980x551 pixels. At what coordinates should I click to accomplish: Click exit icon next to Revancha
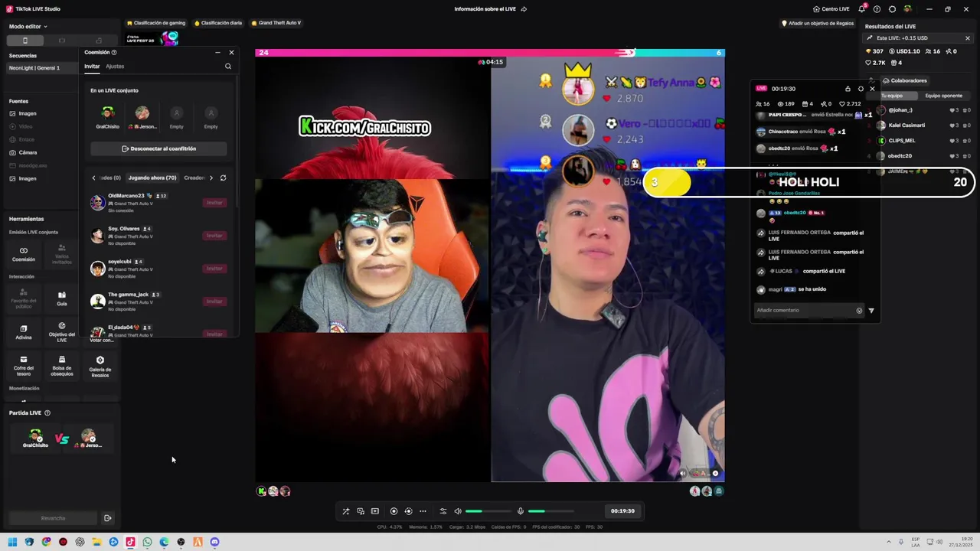click(108, 518)
